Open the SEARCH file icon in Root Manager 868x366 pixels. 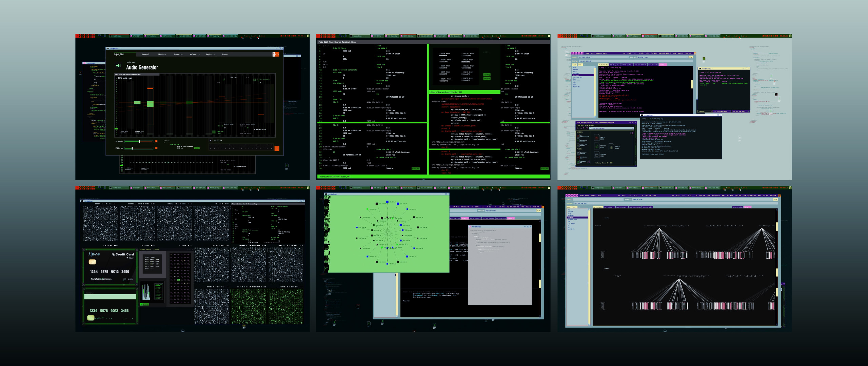597,146
